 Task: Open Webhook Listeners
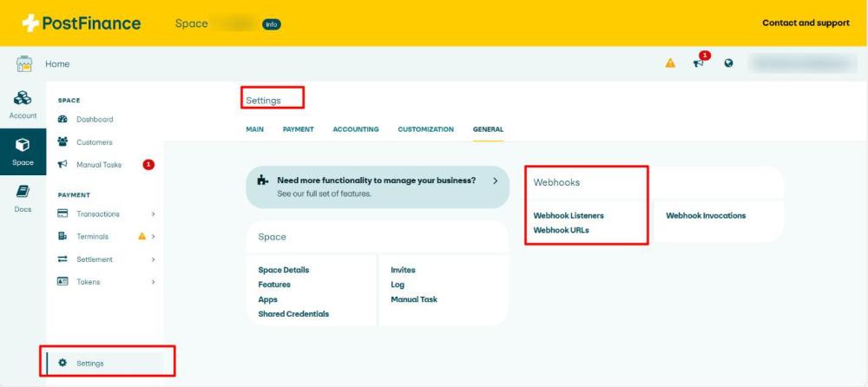pos(569,215)
